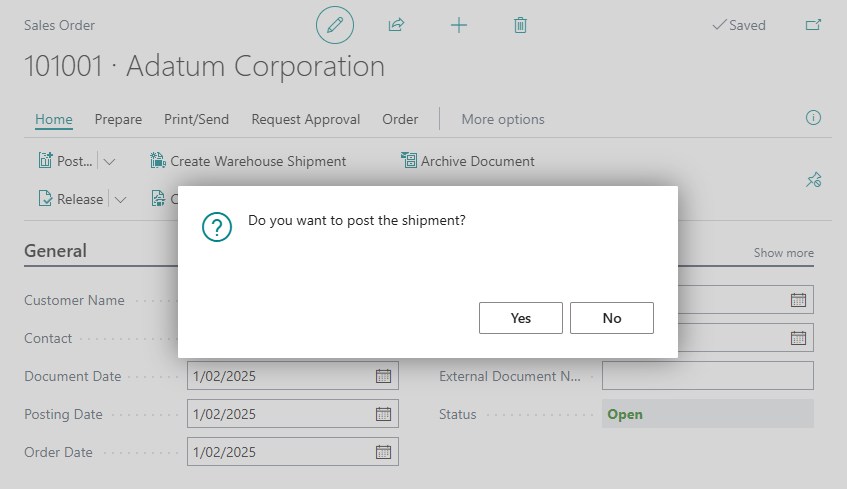Open Document Date calendar picker
Screen dimensions: 847x489
click(x=383, y=376)
